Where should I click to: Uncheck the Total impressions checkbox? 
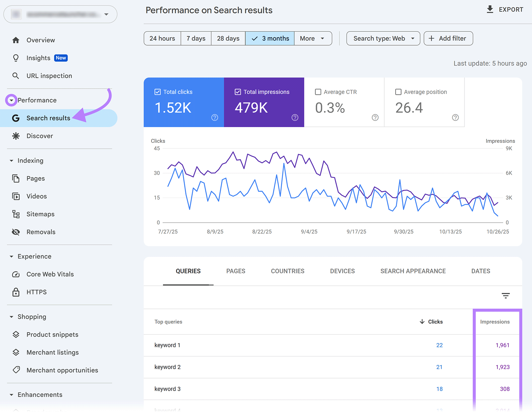pyautogui.click(x=238, y=92)
